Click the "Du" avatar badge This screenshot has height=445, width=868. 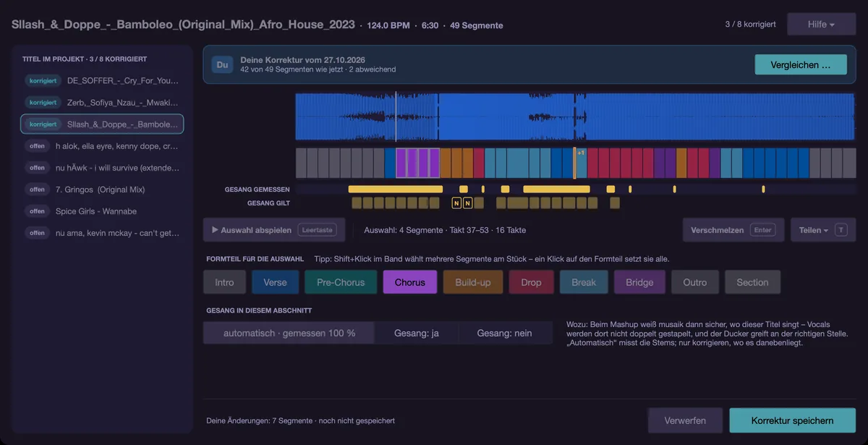(222, 64)
